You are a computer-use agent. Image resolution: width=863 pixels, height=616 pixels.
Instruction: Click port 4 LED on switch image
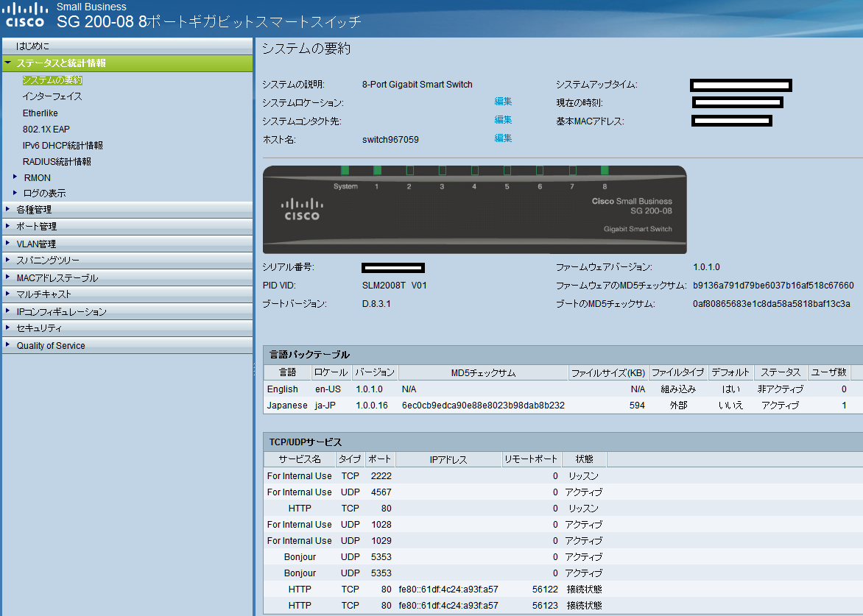[474, 171]
